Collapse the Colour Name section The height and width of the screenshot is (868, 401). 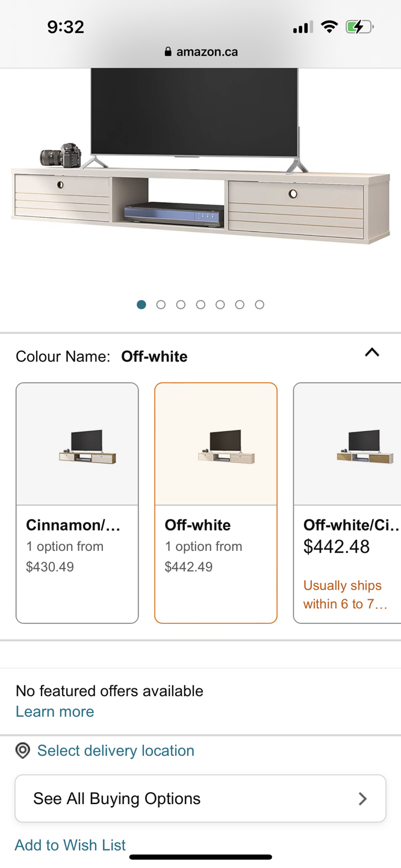(371, 353)
